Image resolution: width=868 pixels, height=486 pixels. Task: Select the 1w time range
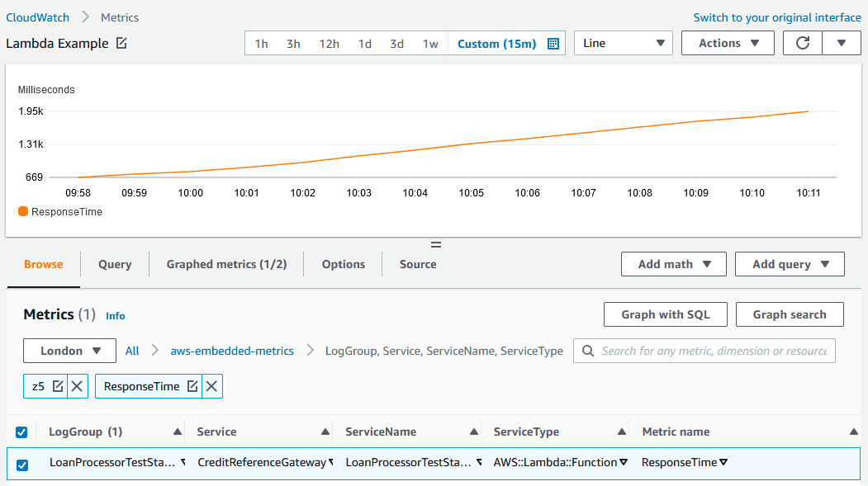point(430,44)
